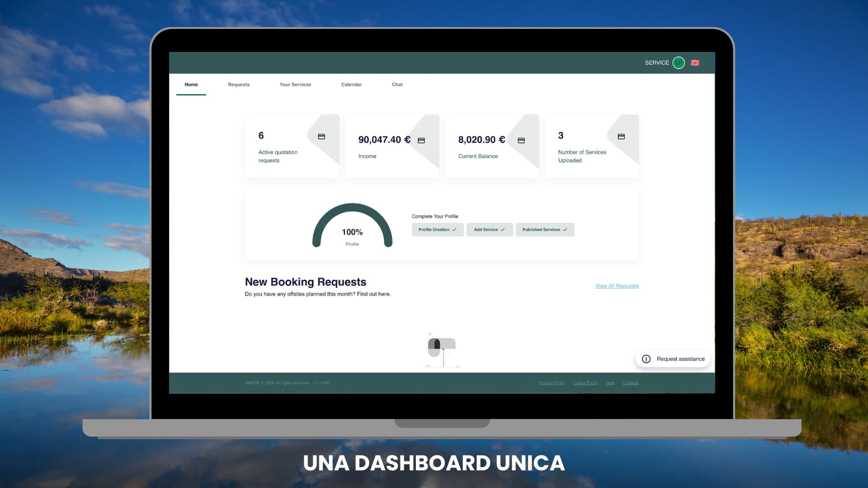Click the card icon on Current Balance card
868x488 pixels.
[521, 141]
